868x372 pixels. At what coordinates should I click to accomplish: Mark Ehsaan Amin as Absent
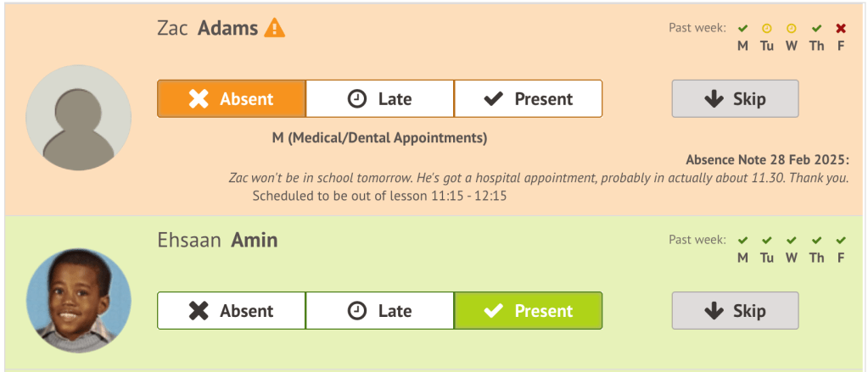[x=231, y=310]
